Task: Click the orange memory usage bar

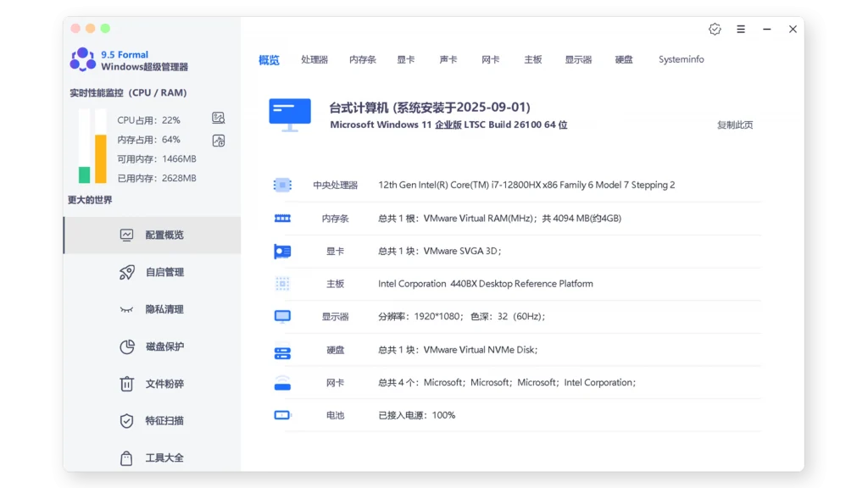Action: coord(101,158)
